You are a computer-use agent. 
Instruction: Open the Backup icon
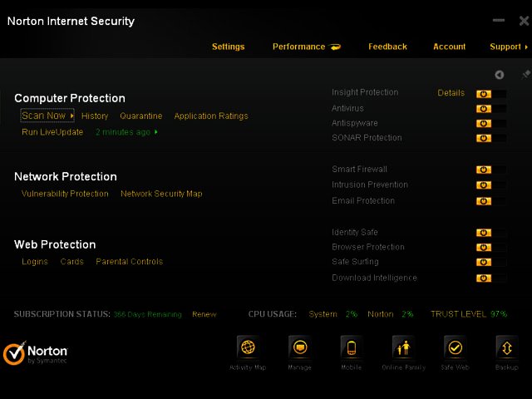click(x=507, y=347)
